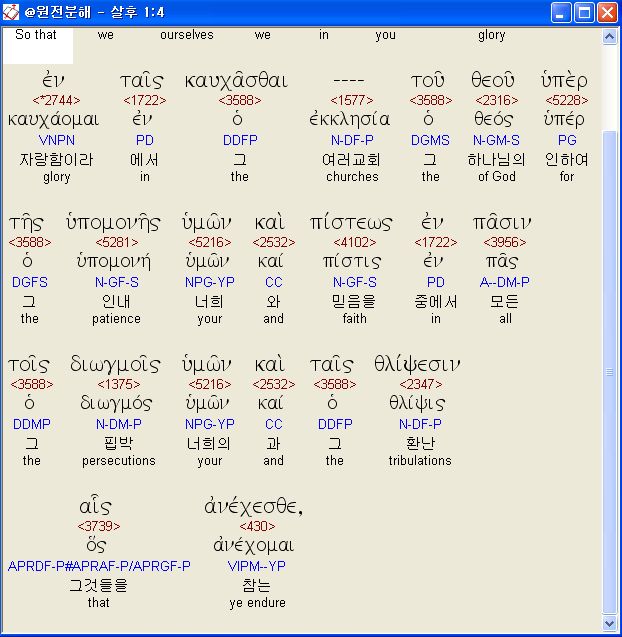Click the Korean gloss 환난
The height and width of the screenshot is (637, 622).
click(420, 443)
